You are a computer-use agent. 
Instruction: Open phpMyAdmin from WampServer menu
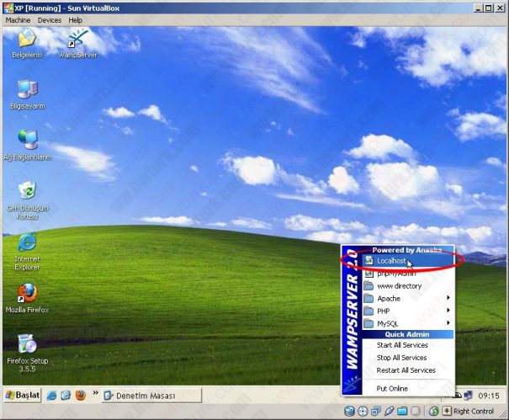pyautogui.click(x=408, y=274)
